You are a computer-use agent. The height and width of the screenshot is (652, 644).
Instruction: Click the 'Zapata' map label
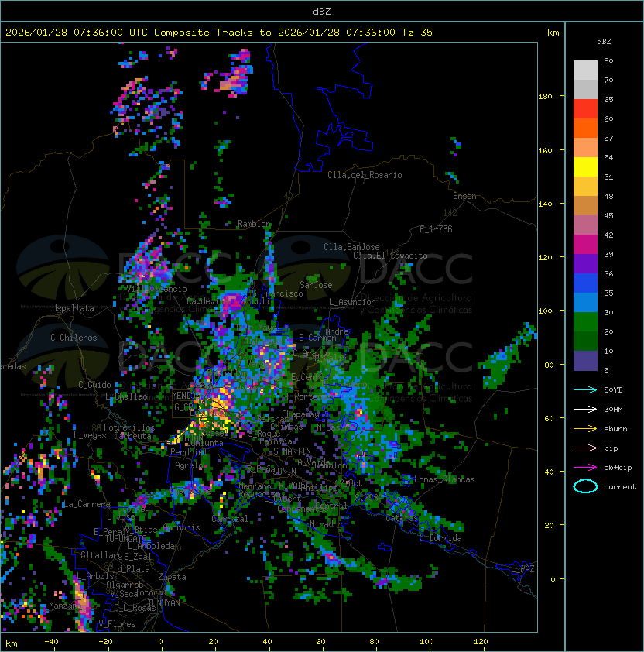click(172, 577)
